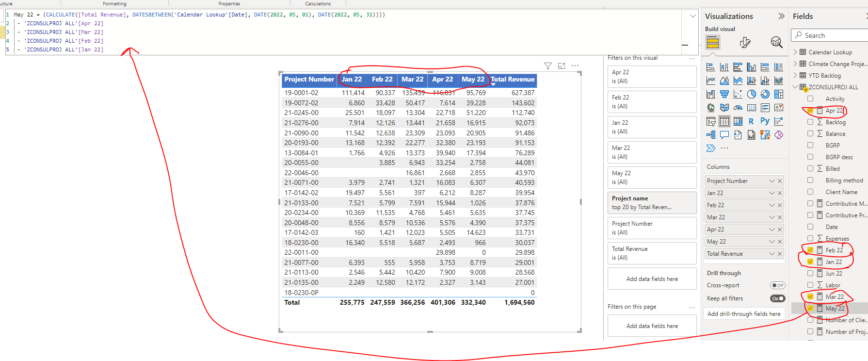Choose the Stacked bar chart visual
Viewport: 868px width, 361px height.
(x=711, y=67)
